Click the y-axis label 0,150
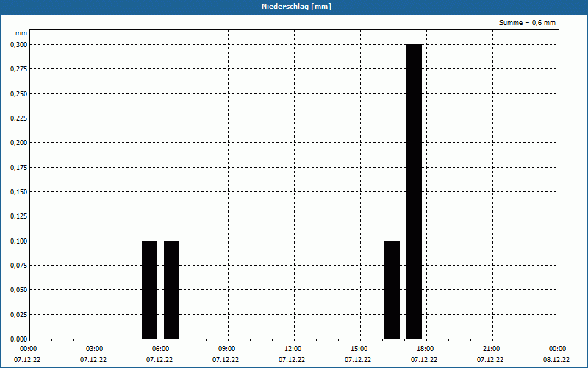 click(19, 192)
